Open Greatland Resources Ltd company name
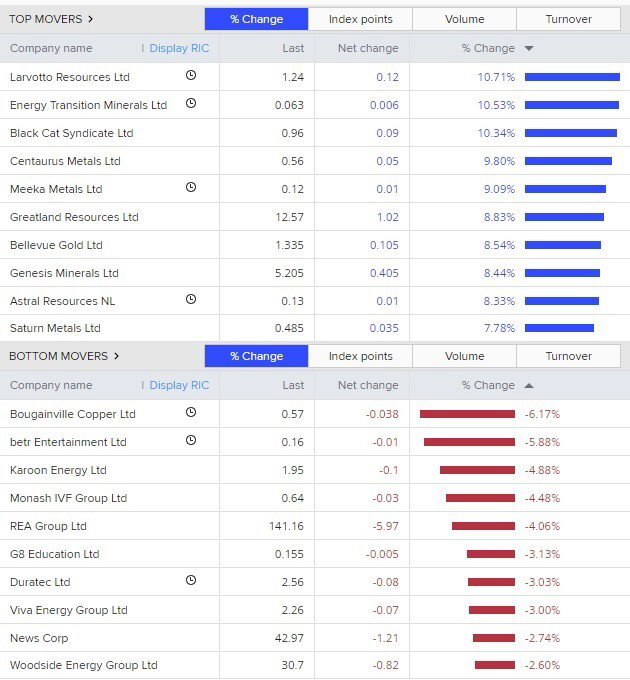630x680 pixels. tap(74, 217)
